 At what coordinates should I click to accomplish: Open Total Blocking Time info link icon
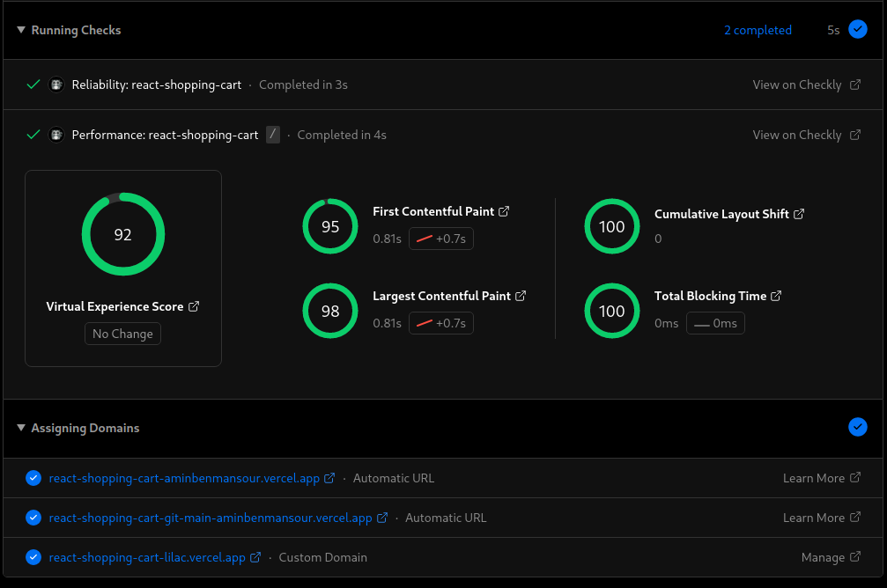[x=776, y=296]
